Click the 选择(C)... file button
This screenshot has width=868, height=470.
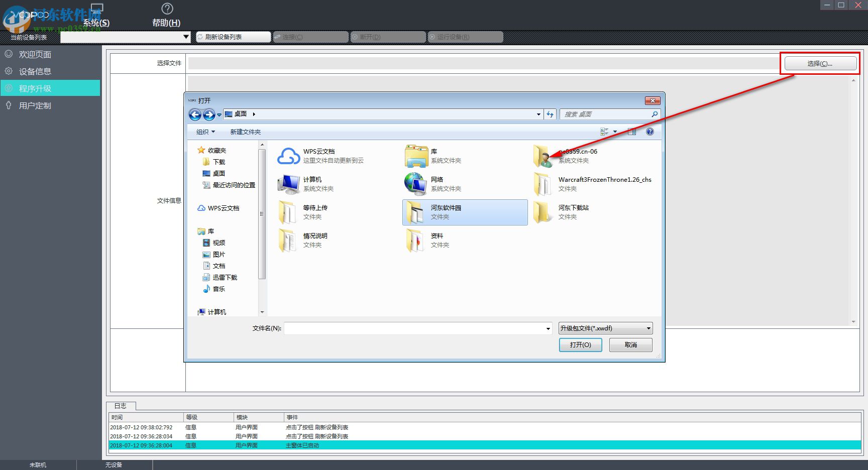click(x=820, y=63)
